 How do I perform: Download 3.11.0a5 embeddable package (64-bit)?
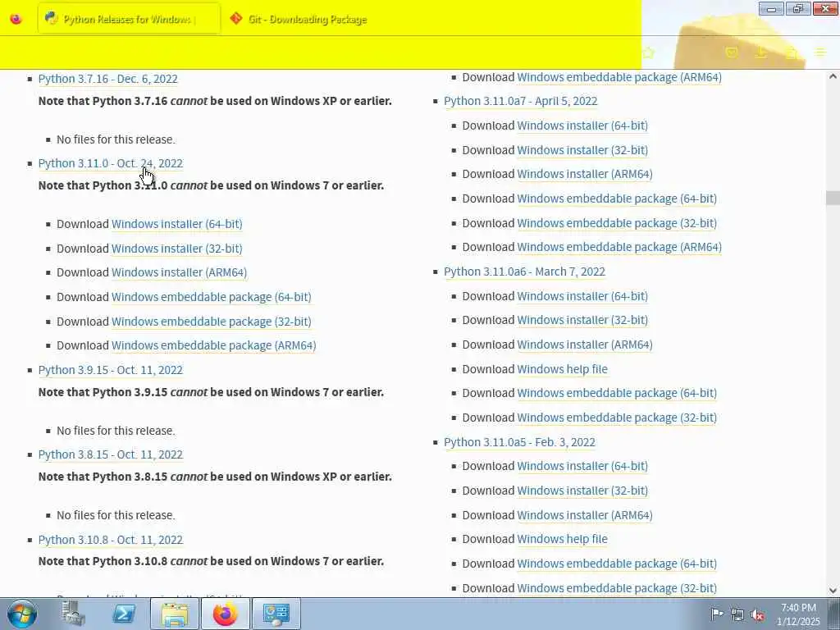click(x=617, y=564)
